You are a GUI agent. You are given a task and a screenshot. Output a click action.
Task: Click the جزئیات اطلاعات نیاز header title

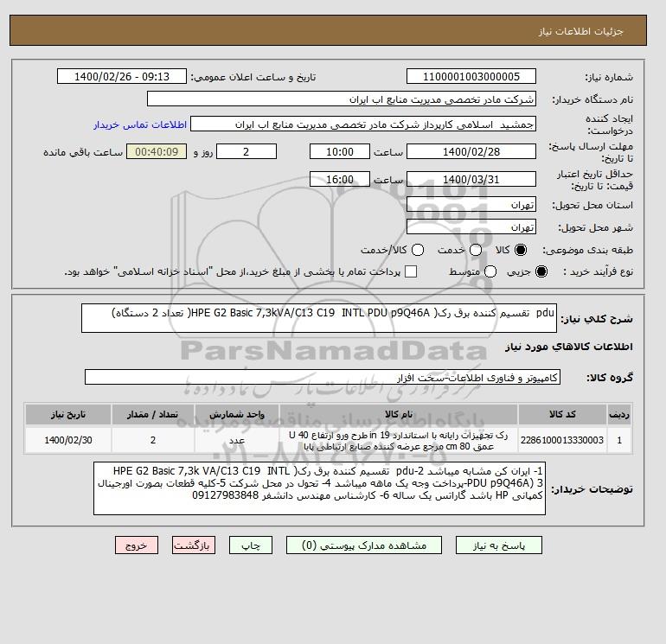(580, 31)
